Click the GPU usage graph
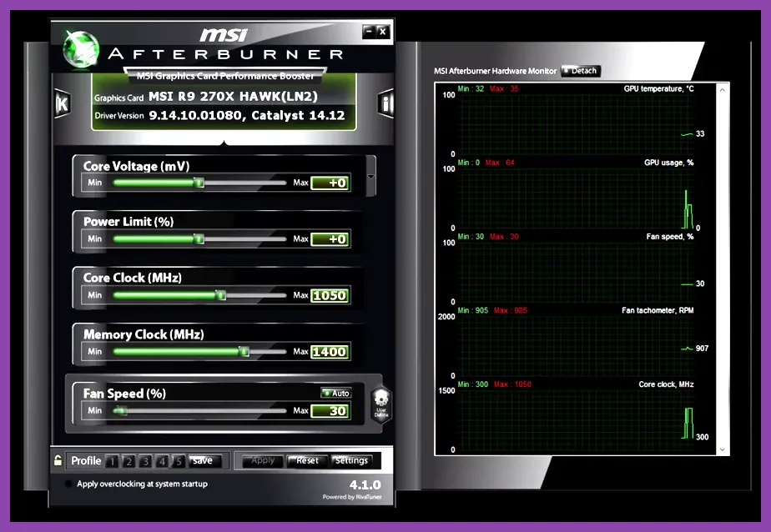This screenshot has width=771, height=532. pyautogui.click(x=575, y=198)
